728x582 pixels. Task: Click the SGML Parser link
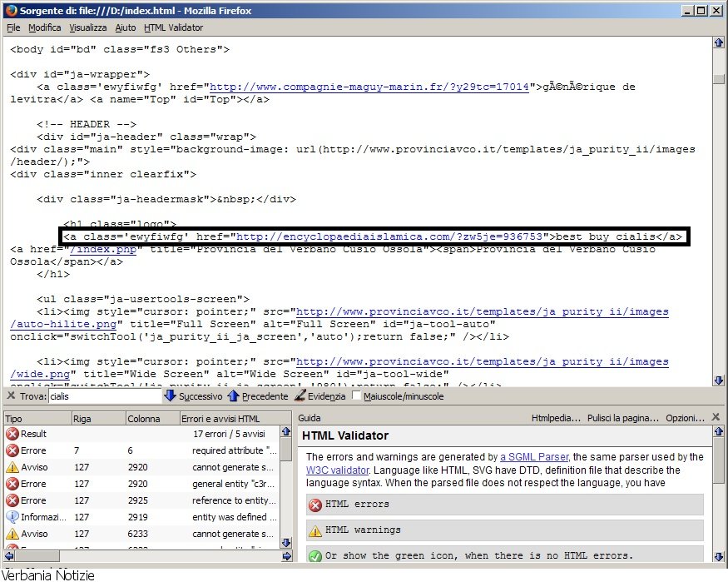pos(534,457)
